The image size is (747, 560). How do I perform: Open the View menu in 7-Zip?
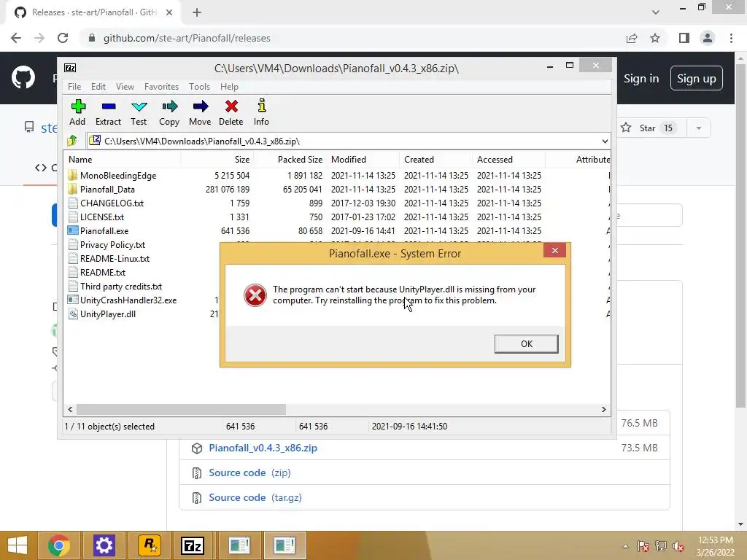coord(125,87)
